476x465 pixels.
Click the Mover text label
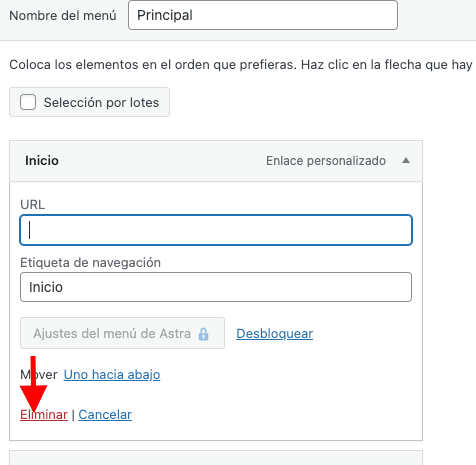click(x=39, y=375)
